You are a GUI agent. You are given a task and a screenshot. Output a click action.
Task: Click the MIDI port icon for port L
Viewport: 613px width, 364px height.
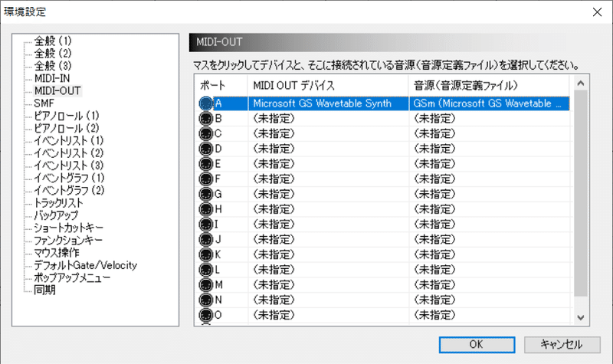205,270
